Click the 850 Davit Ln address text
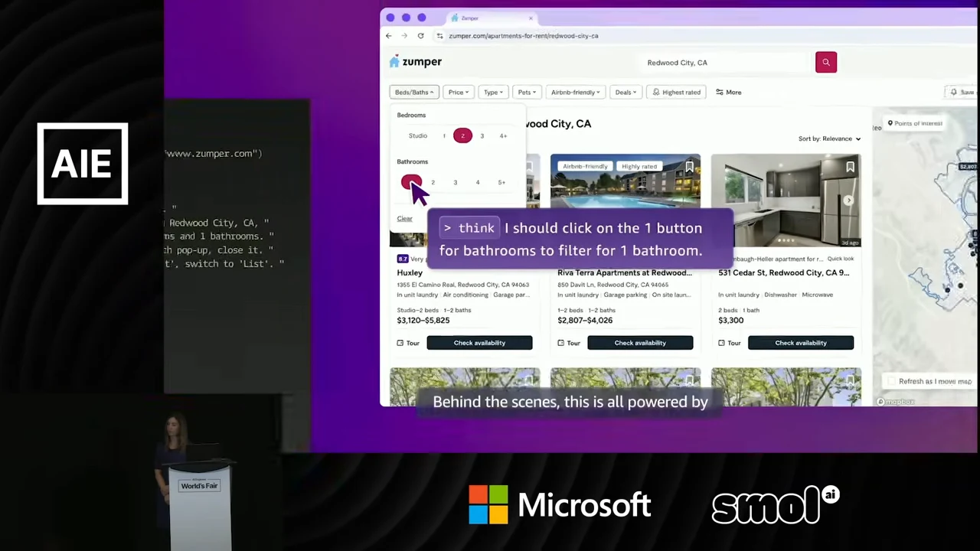This screenshot has height=551, width=980. 613,285
